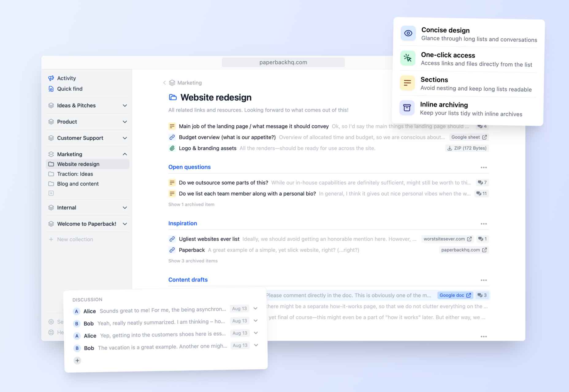Open the link icon for Paperback item
569x392 pixels.
[x=172, y=250]
